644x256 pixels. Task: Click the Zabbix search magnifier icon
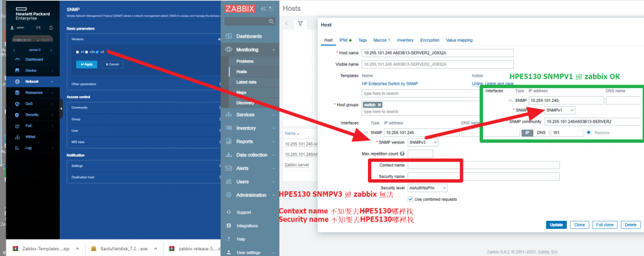click(271, 21)
